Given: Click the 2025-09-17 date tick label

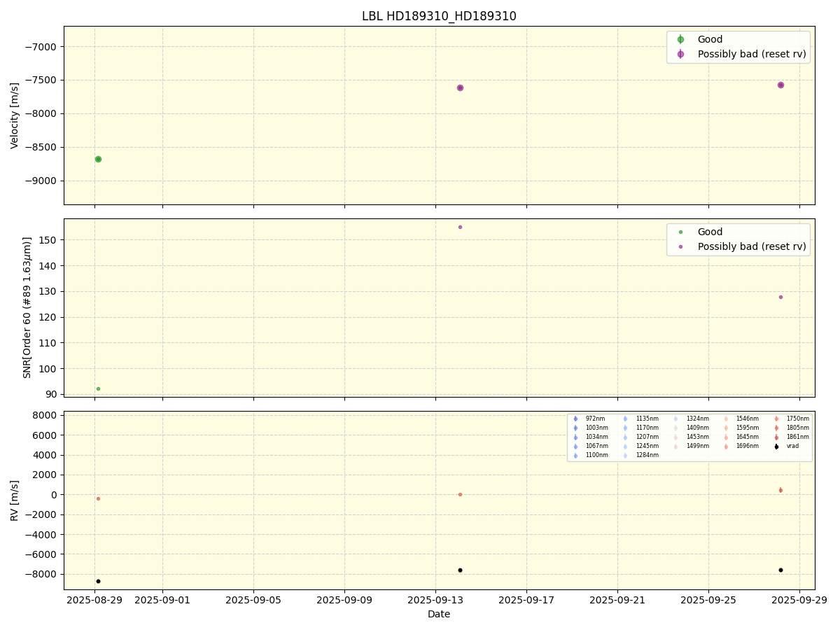Looking at the screenshot, I should pyautogui.click(x=526, y=600).
